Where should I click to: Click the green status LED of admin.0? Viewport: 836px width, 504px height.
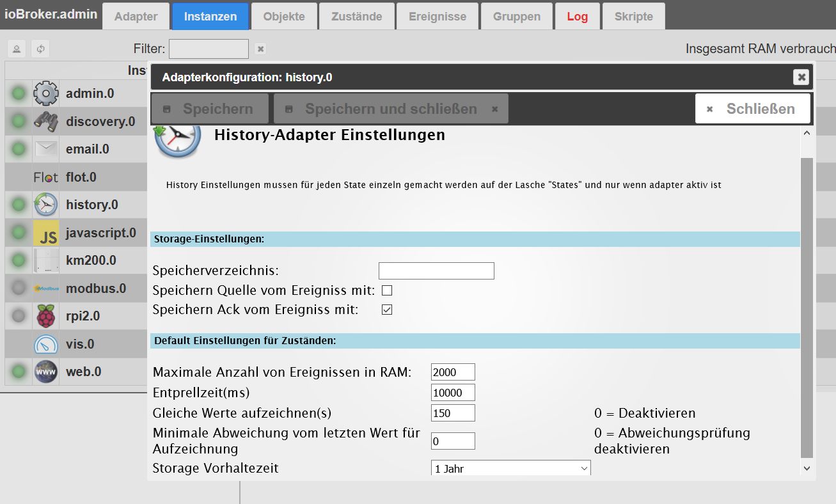click(19, 93)
